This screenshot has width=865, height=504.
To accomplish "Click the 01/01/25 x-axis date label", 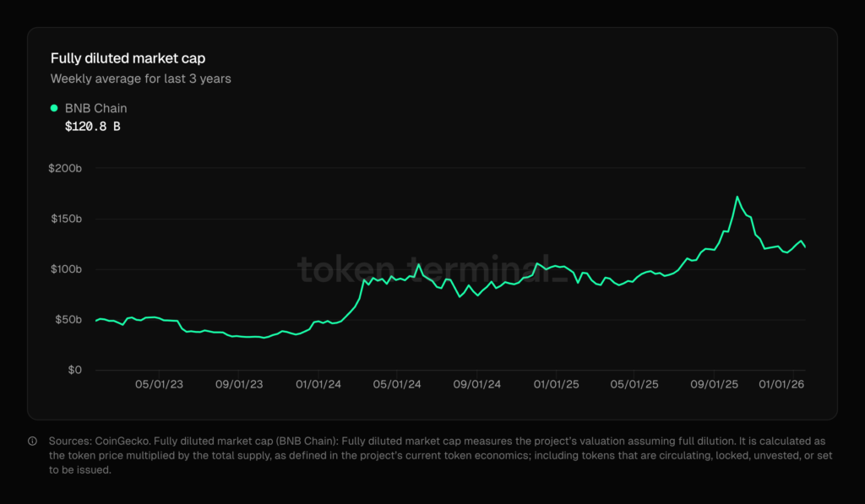I will coord(555,385).
